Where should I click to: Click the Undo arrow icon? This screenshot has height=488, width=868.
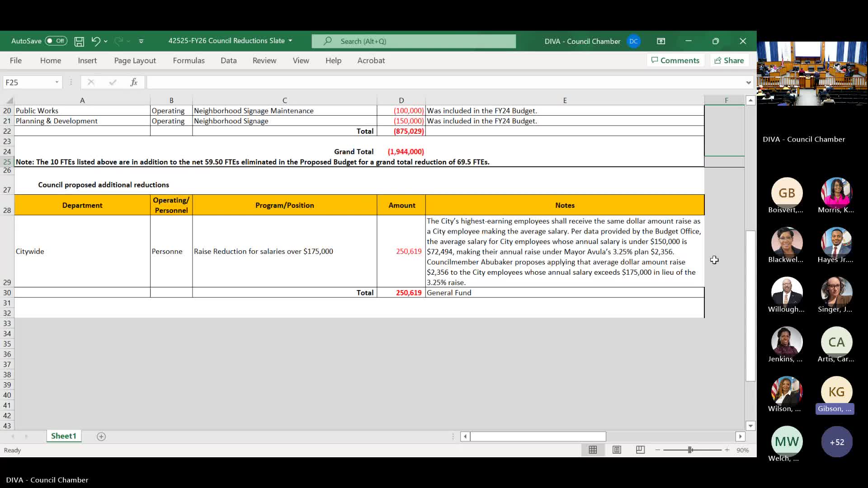tap(95, 41)
